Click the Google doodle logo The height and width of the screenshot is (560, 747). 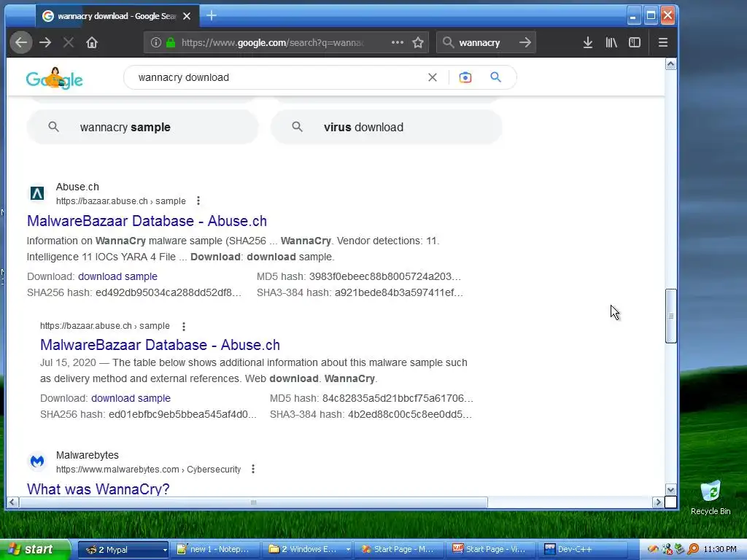(x=54, y=78)
